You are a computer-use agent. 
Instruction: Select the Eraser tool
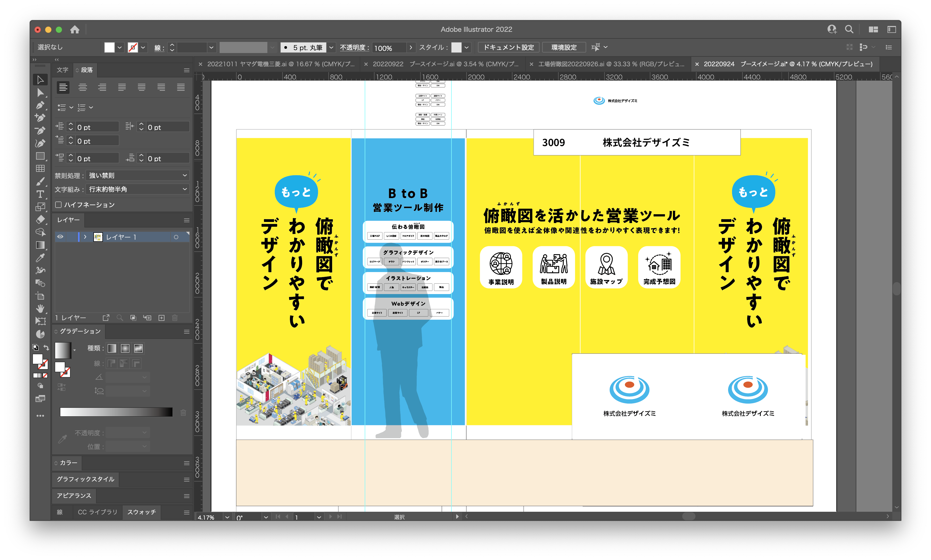[x=40, y=220]
